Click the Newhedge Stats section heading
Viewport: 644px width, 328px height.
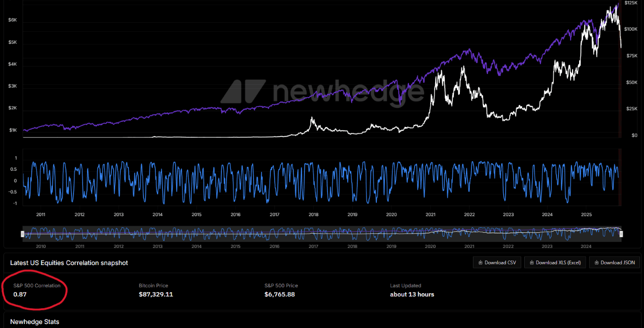pyautogui.click(x=35, y=322)
